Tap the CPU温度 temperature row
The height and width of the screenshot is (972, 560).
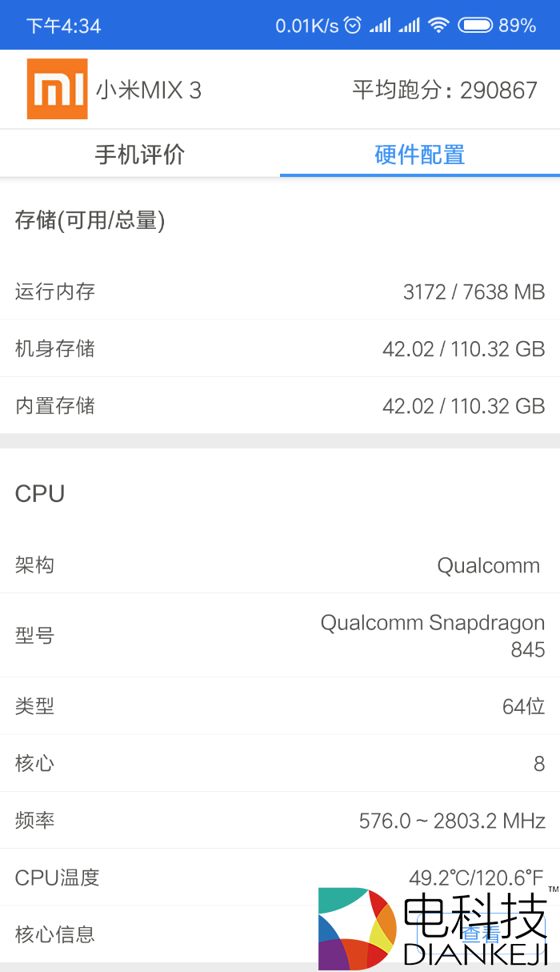[280, 878]
